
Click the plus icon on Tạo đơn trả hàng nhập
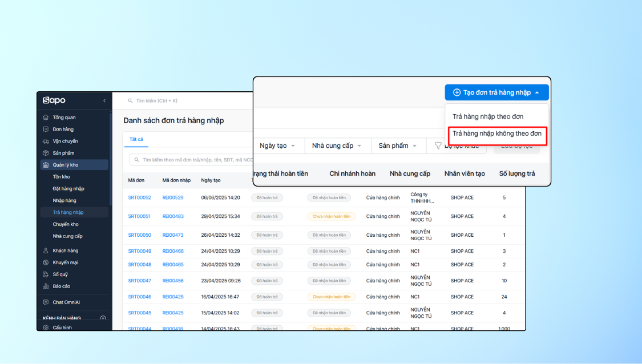(457, 92)
